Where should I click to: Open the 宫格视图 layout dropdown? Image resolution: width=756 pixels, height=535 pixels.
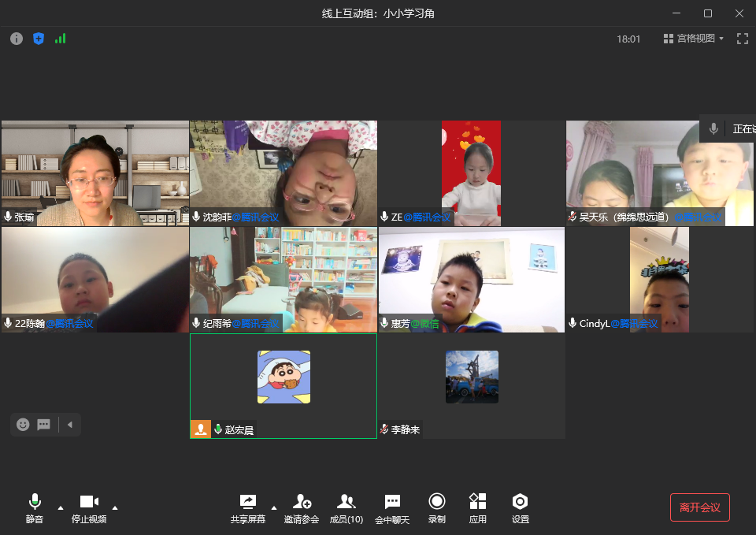point(694,39)
